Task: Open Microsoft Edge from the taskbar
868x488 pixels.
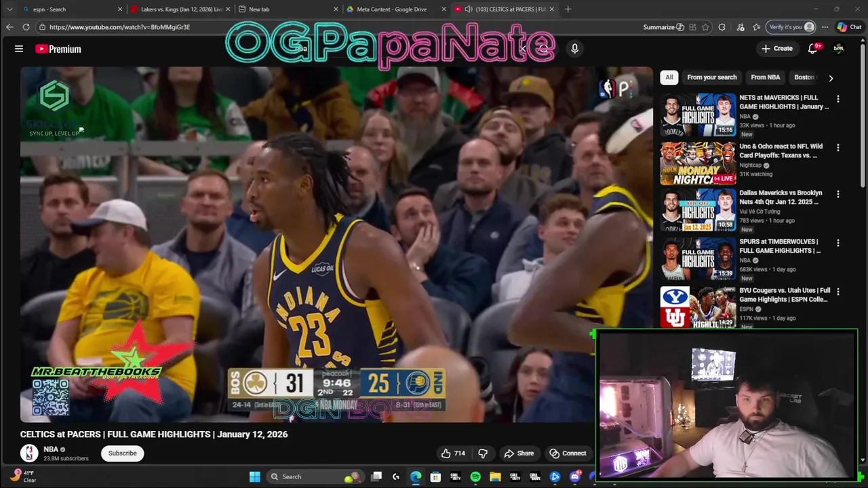Action: (416, 477)
